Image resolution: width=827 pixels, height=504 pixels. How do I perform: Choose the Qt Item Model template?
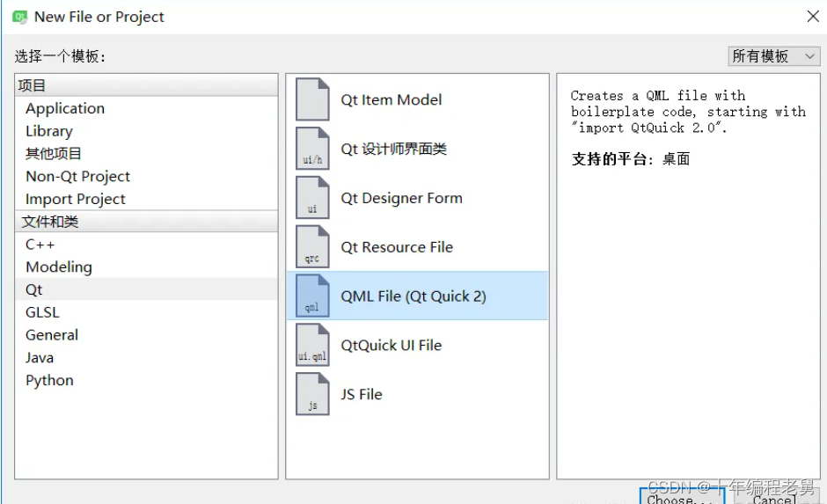coord(417,99)
